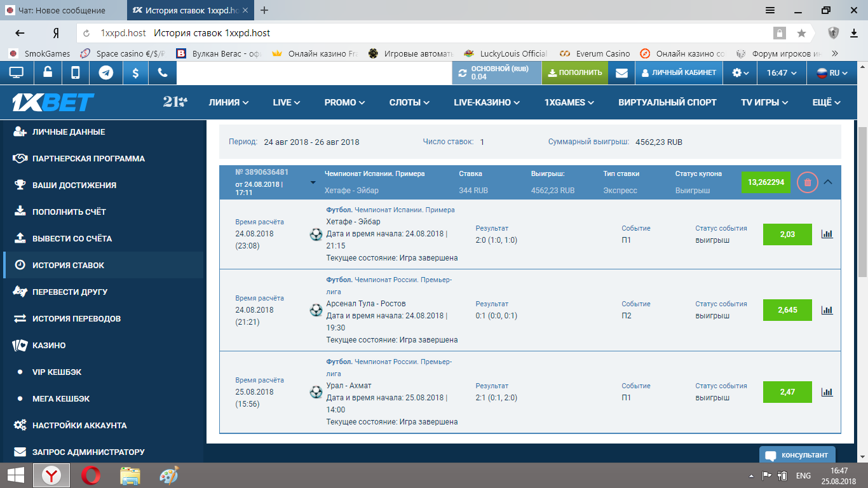868x488 pixels.
Task: Expand the TV ИГРЫ dropdown menu
Action: pyautogui.click(x=764, y=102)
